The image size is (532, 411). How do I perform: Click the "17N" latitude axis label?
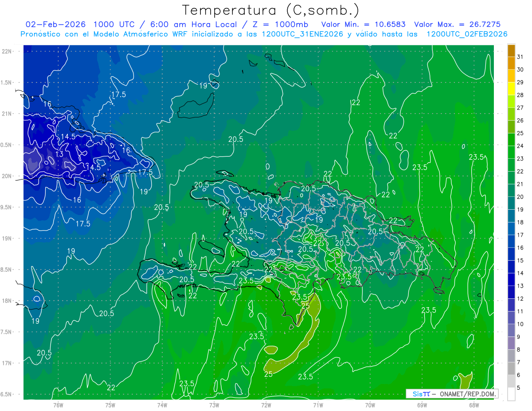coord(6,363)
